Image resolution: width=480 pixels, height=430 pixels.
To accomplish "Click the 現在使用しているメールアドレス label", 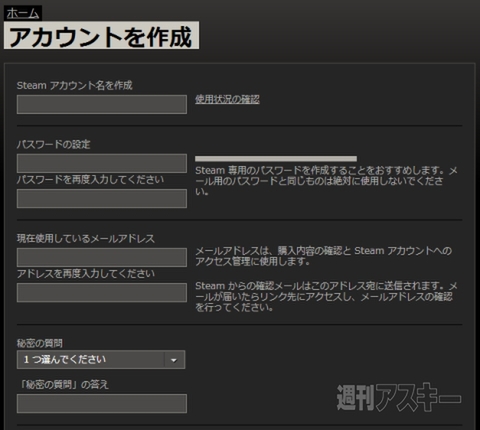I will (86, 239).
